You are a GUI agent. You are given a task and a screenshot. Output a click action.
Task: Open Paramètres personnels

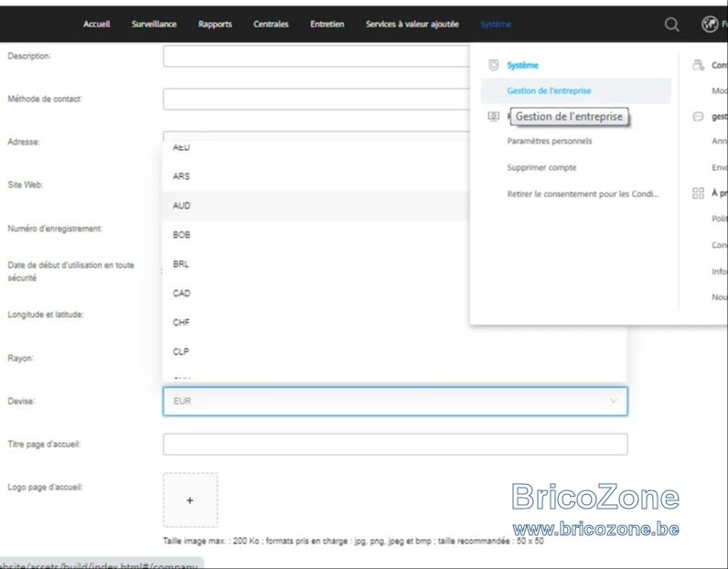click(550, 141)
